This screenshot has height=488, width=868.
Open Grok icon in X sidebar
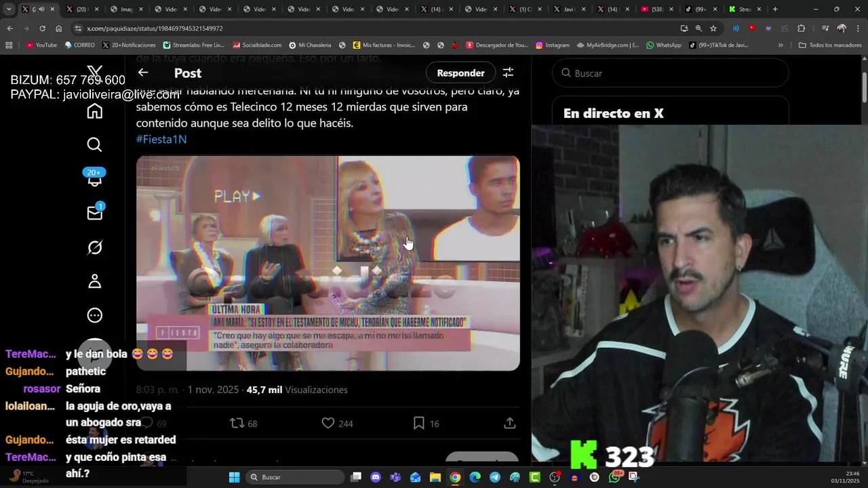(95, 247)
